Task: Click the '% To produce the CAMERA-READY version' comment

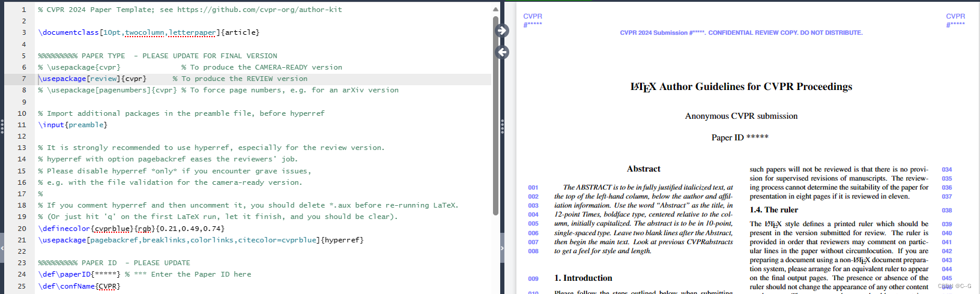Action: coord(262,67)
